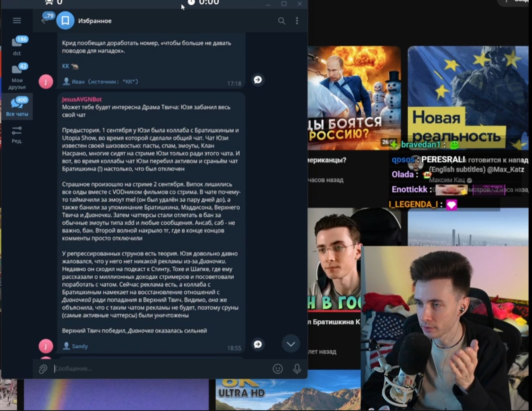Click the 18:55 message timestamp

(234, 348)
